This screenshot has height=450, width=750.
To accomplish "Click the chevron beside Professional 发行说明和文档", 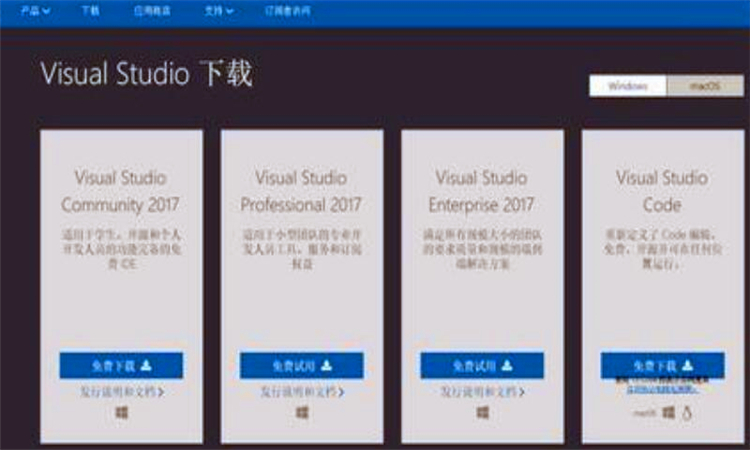I will click(341, 392).
